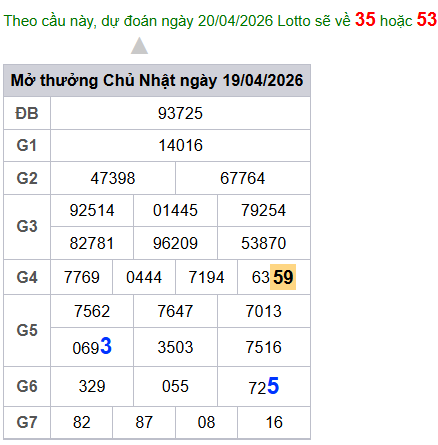The width and height of the screenshot is (438, 445).
Task: Select the G2 row label
Action: coord(27,178)
